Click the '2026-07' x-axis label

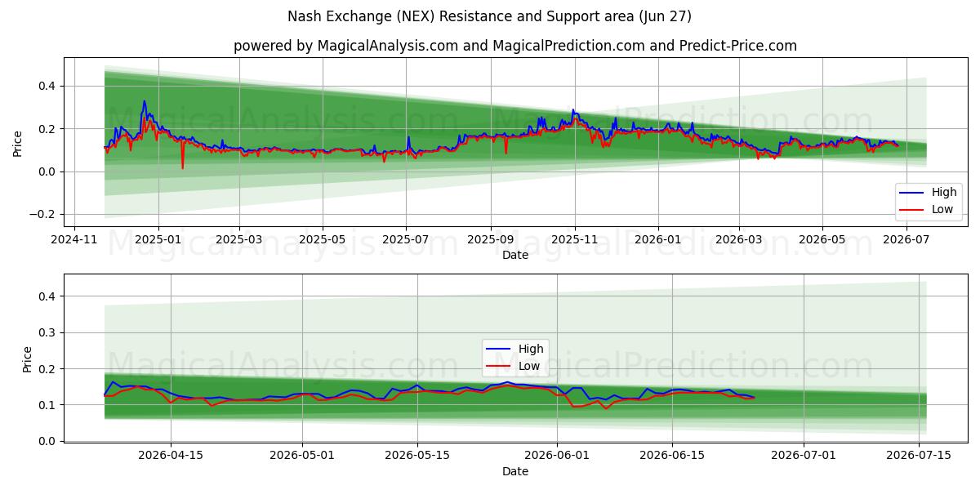pos(905,239)
